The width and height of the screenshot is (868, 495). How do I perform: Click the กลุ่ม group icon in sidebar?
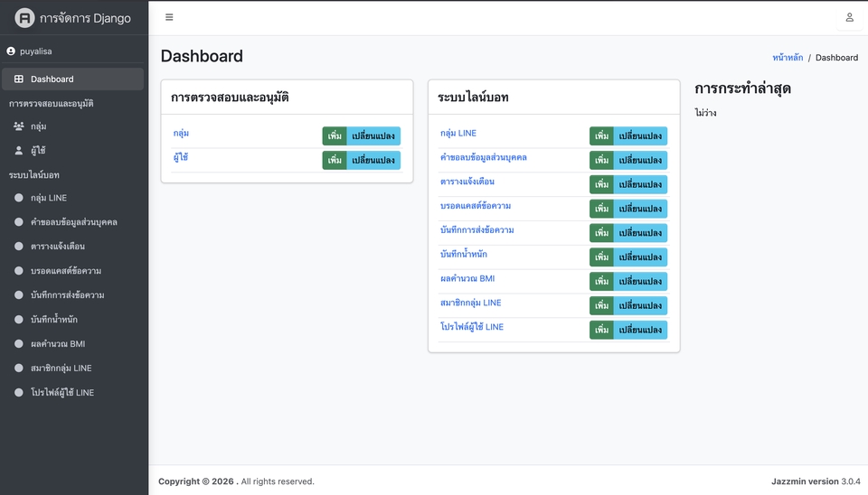[19, 126]
